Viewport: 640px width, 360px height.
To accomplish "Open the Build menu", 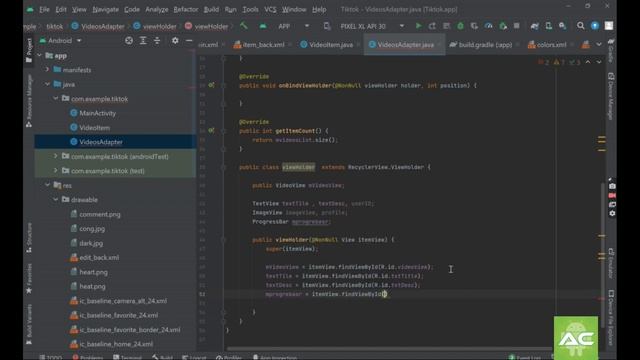I will [x=211, y=9].
